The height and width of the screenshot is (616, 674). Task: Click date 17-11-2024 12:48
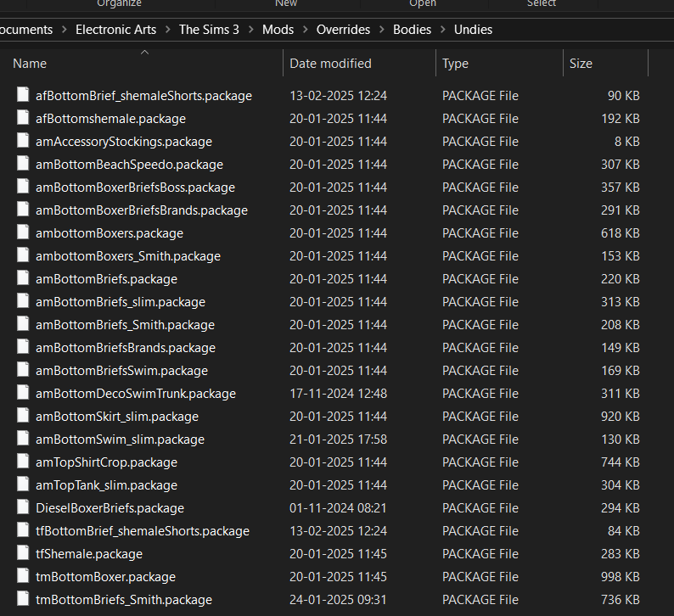click(339, 394)
